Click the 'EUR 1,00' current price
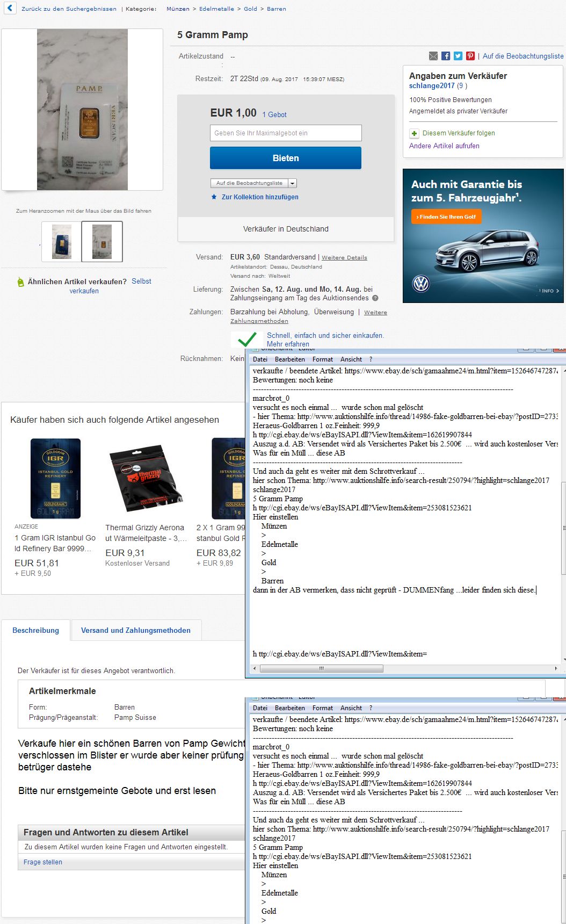The height and width of the screenshot is (924, 566). pos(233,113)
